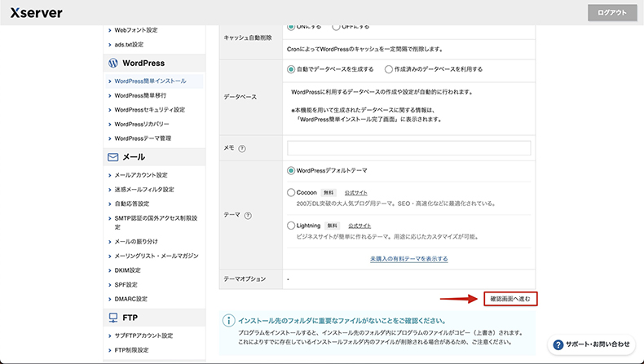Image resolution: width=644 pixels, height=364 pixels.
Task: Click 未購入の有料テーマを表示する link
Action: click(x=408, y=259)
